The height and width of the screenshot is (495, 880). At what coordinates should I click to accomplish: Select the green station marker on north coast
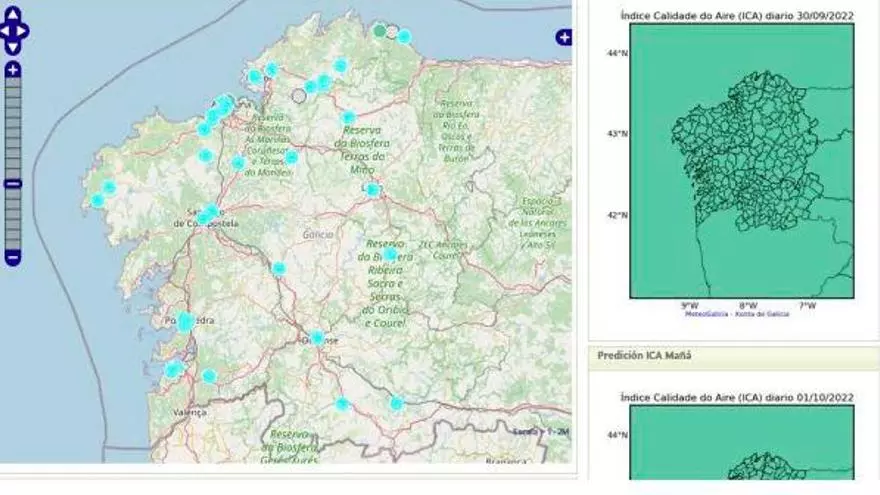click(380, 31)
